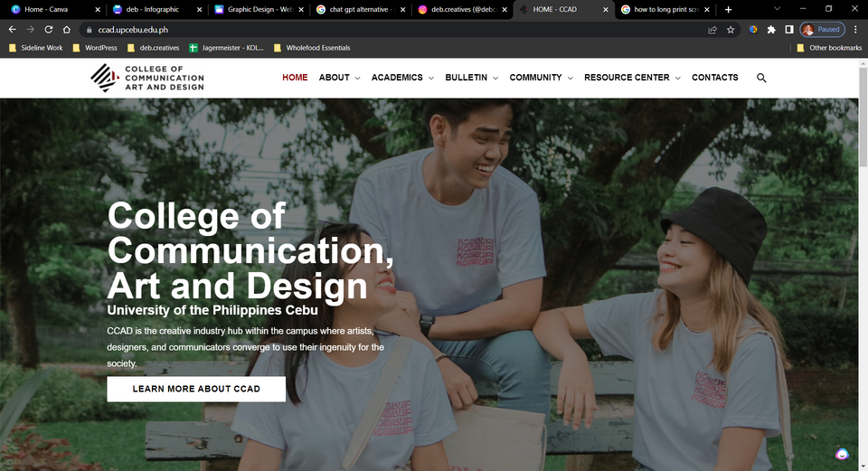Image resolution: width=868 pixels, height=471 pixels.
Task: Click the colorful extension icon in toolbar
Action: point(753,30)
